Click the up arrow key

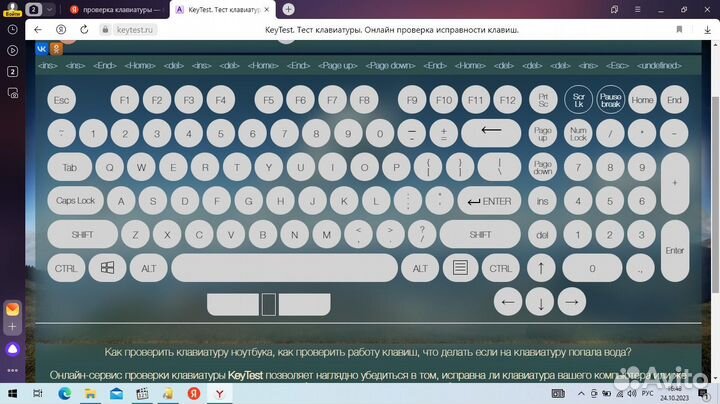pyautogui.click(x=541, y=268)
